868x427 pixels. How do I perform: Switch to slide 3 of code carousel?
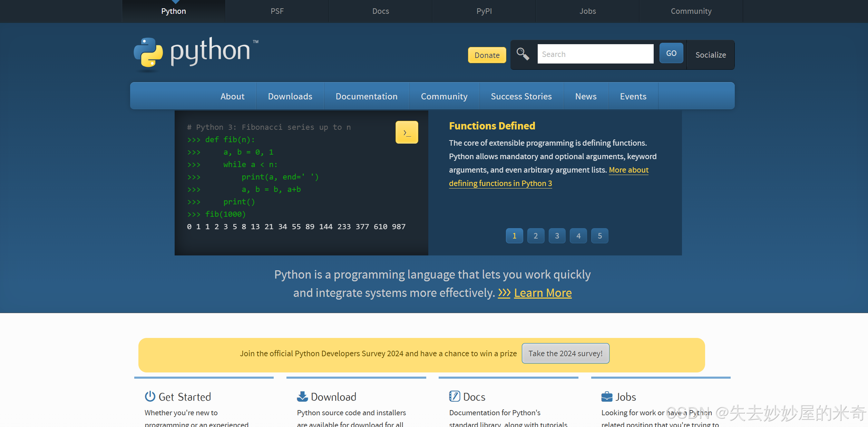pos(557,236)
